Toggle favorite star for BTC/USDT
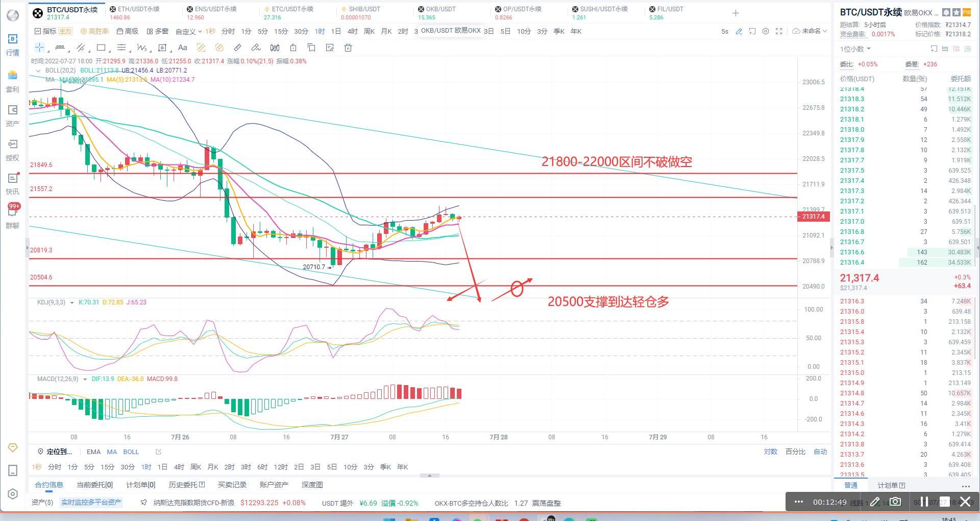Image resolution: width=980 pixels, height=521 pixels. click(x=956, y=12)
